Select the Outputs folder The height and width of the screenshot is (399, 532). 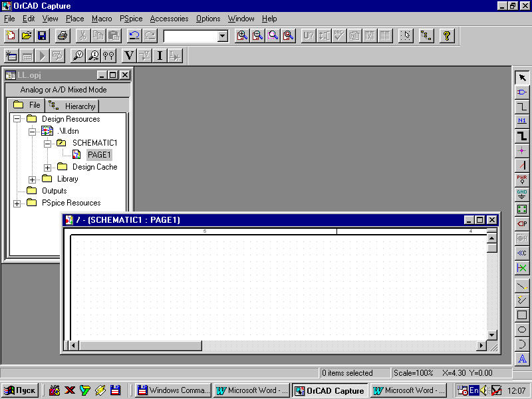54,191
